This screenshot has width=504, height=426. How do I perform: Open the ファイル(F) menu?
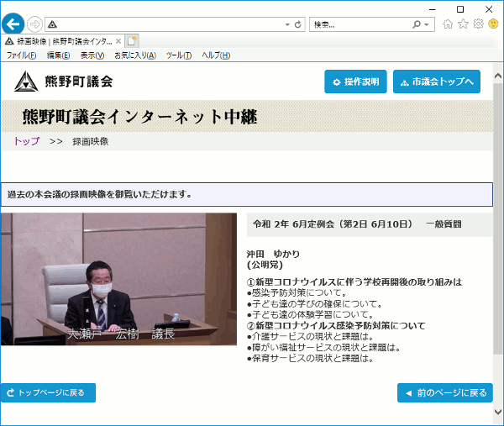(21, 55)
